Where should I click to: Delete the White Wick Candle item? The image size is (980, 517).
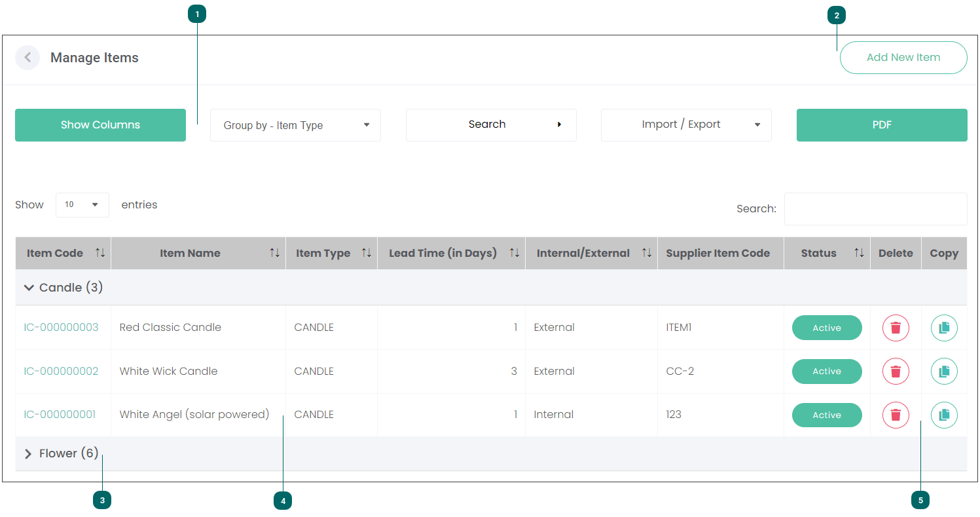(x=896, y=372)
